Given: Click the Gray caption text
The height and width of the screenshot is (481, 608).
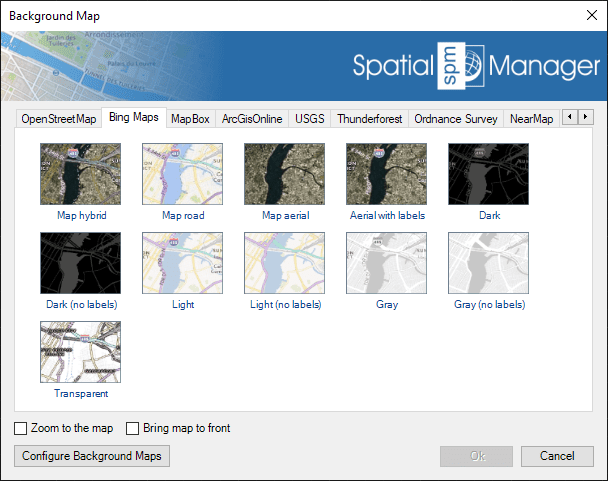Looking at the screenshot, I should click(x=387, y=305).
